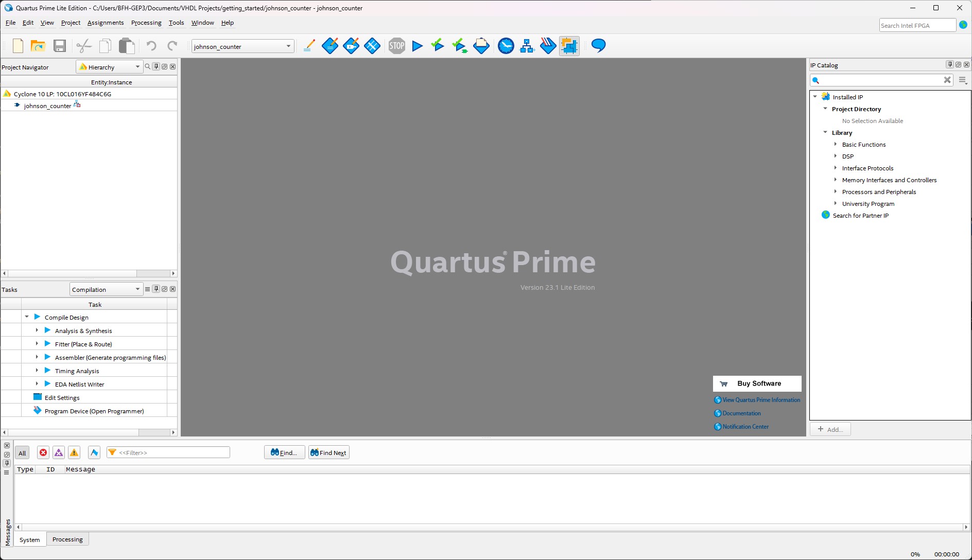Viewport: 972px width, 560px height.
Task: Expand the University Program library
Action: coord(836,203)
